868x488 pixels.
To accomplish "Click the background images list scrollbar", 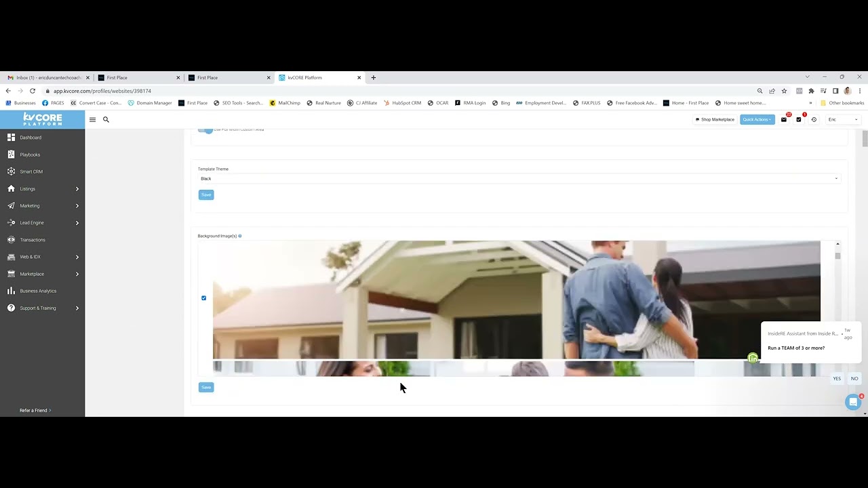I will click(x=837, y=256).
